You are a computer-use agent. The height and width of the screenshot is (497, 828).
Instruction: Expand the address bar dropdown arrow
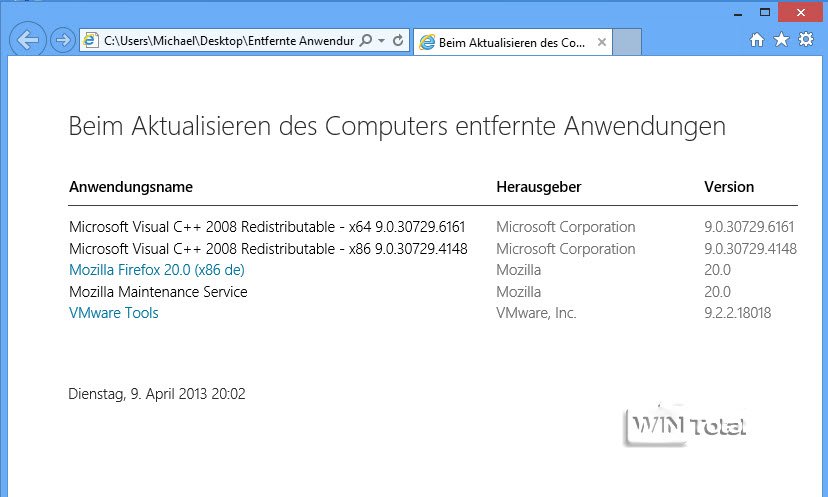pos(382,41)
